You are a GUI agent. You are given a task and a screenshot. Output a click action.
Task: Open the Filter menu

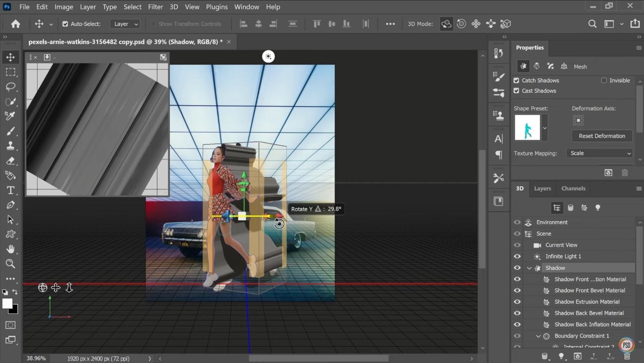pos(155,7)
